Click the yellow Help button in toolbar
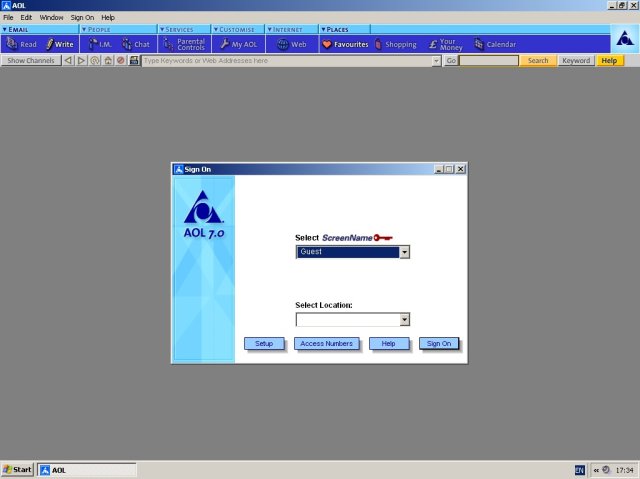The width and height of the screenshot is (640, 479). pos(609,60)
